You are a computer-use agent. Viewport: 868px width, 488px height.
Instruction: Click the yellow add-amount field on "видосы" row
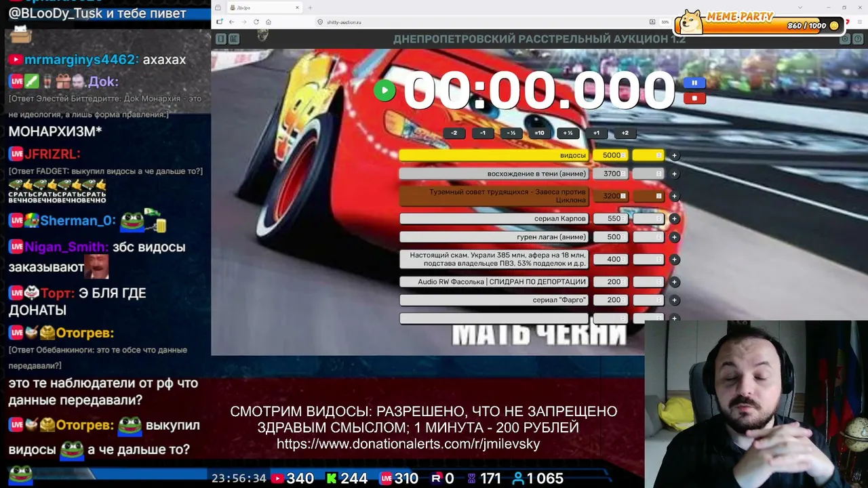click(x=648, y=156)
